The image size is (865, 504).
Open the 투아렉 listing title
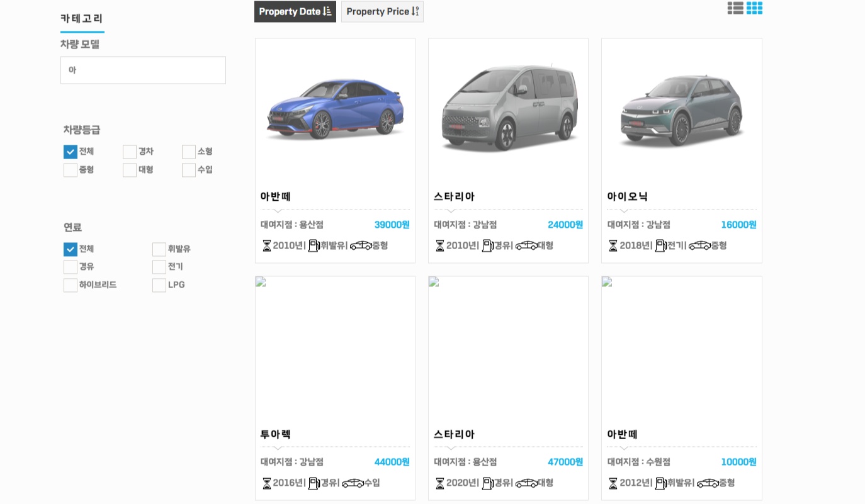(x=276, y=434)
